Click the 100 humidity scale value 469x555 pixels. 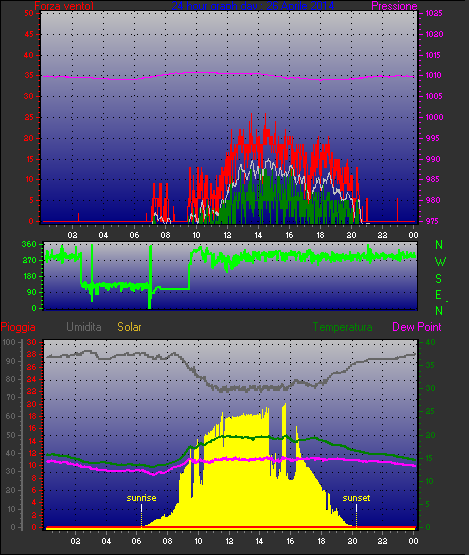click(8, 342)
